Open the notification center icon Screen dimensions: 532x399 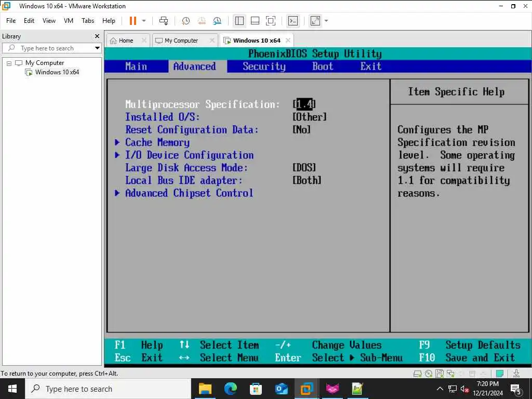coord(516,389)
